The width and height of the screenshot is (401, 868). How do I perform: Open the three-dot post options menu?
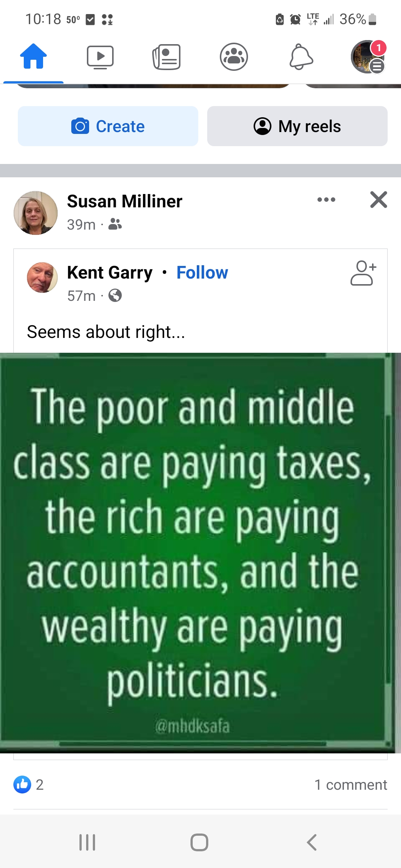[x=326, y=200]
